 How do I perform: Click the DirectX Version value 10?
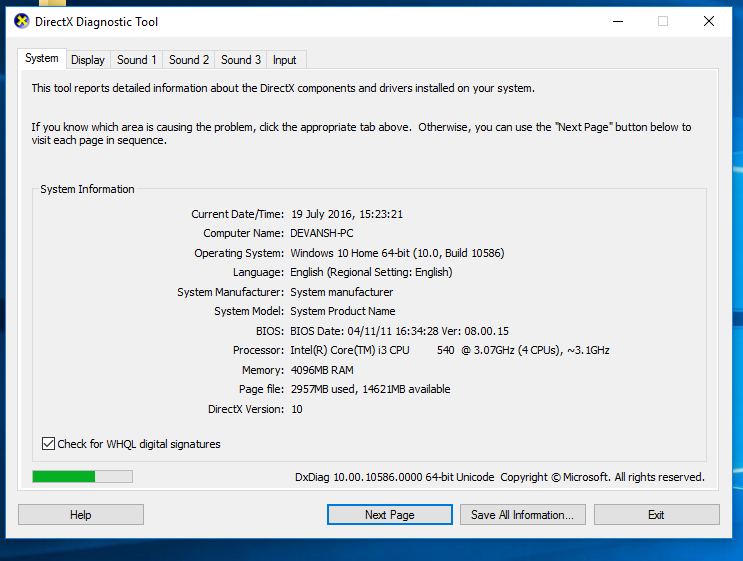tap(297, 409)
